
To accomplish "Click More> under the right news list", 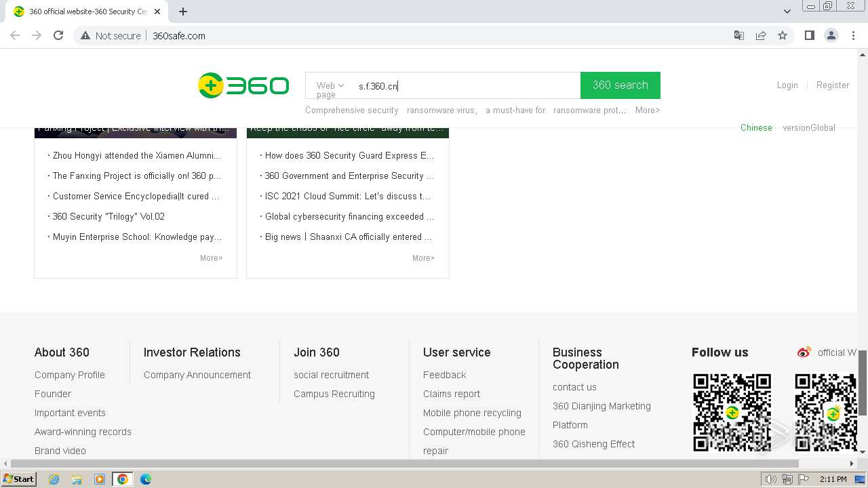I will pos(423,258).
